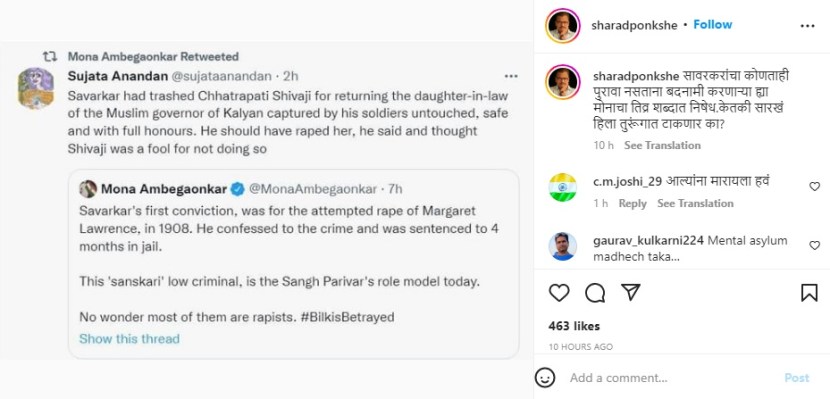Save the post with the bookmark icon

(x=809, y=293)
